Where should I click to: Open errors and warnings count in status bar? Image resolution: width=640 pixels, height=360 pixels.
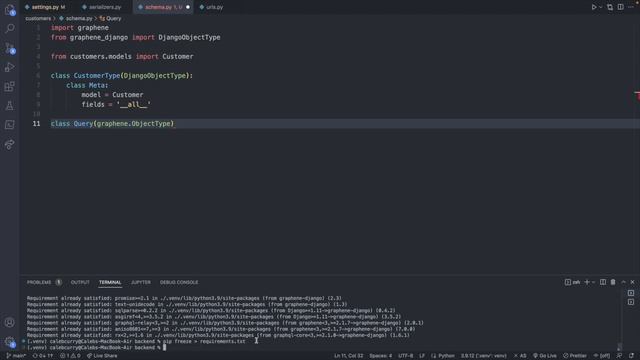(x=70, y=356)
